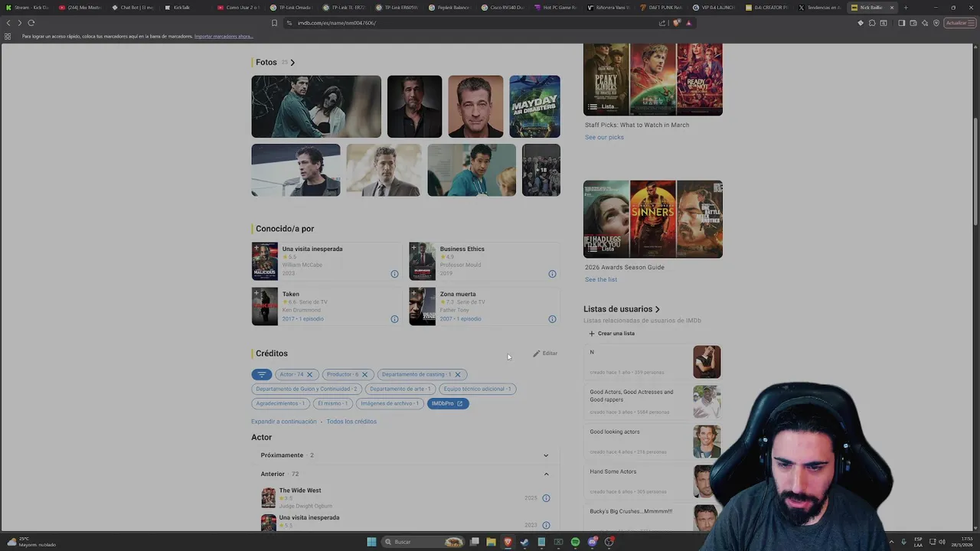Click Importar marcadores ahora link
This screenshot has height=551, width=980.
(224, 36)
